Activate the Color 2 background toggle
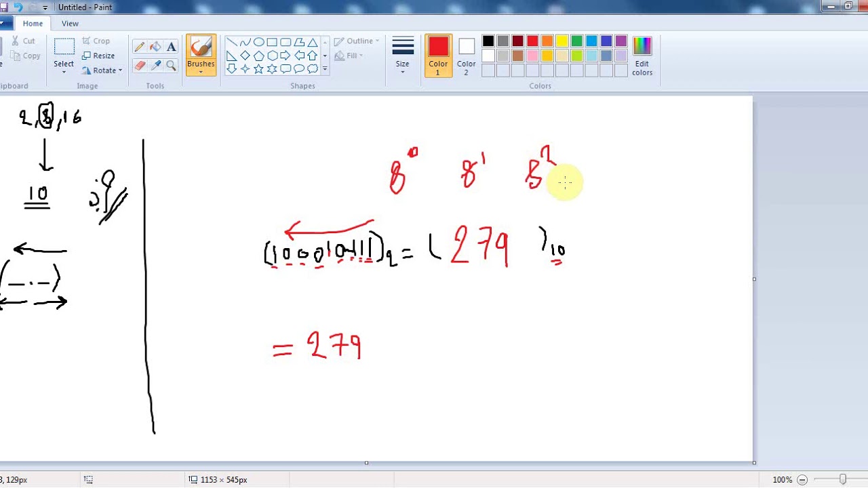The width and height of the screenshot is (868, 488). click(466, 56)
